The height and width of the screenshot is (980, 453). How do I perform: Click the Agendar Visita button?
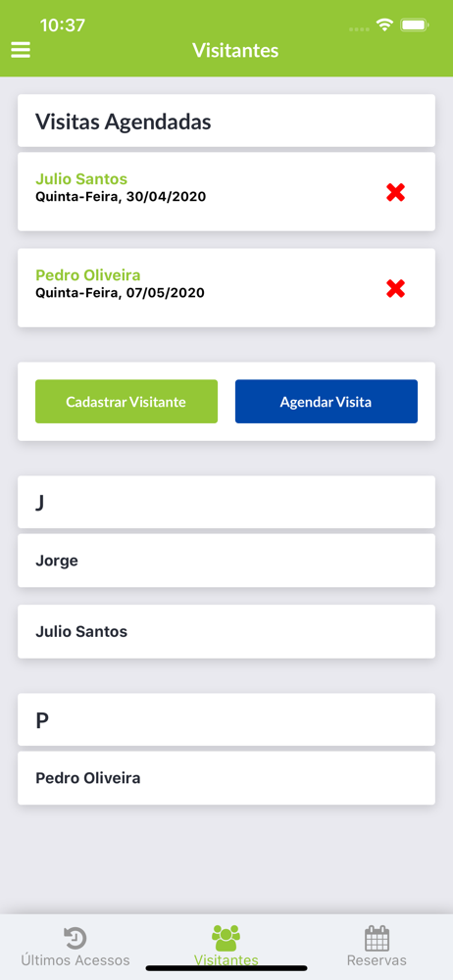326,401
